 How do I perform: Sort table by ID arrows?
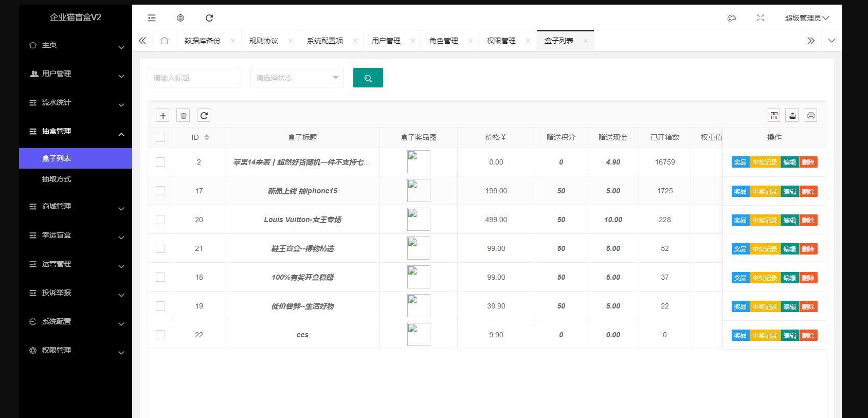click(x=207, y=137)
